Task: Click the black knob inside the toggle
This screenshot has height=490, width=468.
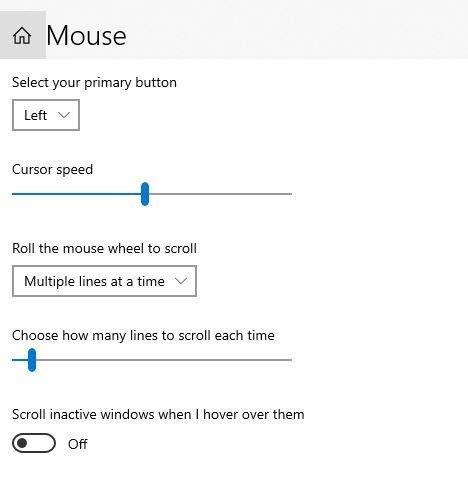Action: click(x=22, y=443)
